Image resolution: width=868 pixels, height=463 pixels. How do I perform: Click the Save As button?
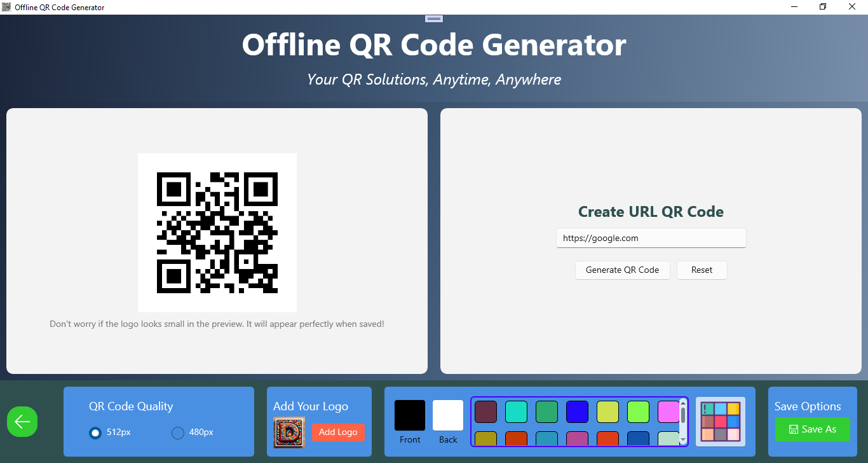[x=812, y=429]
